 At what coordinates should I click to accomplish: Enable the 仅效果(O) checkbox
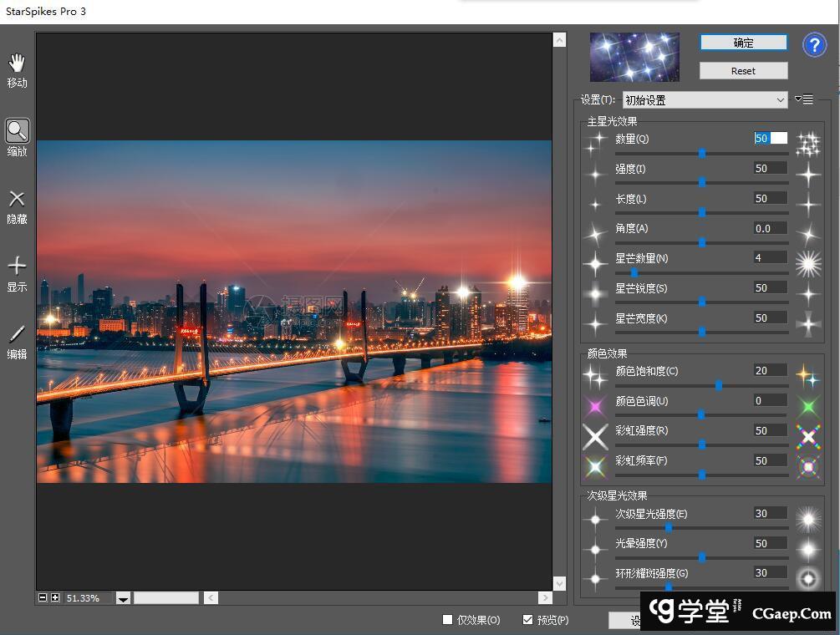[448, 620]
